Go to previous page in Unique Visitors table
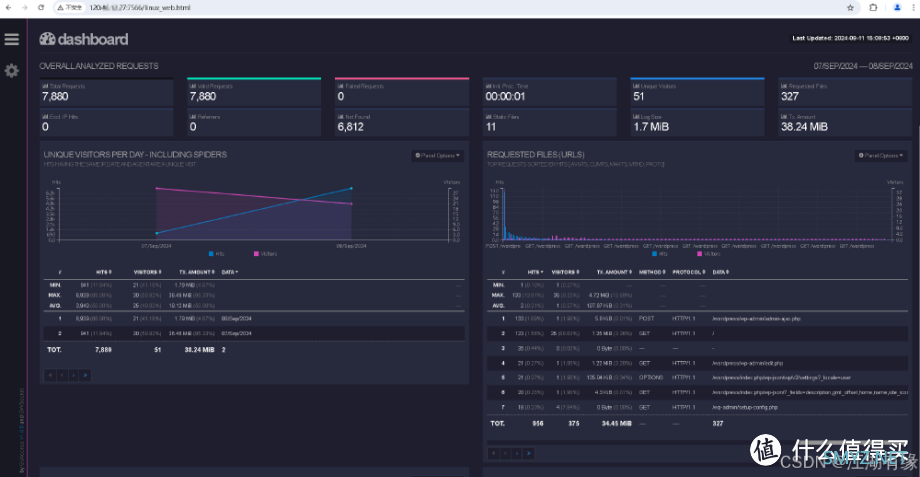920x477 pixels. 62,375
